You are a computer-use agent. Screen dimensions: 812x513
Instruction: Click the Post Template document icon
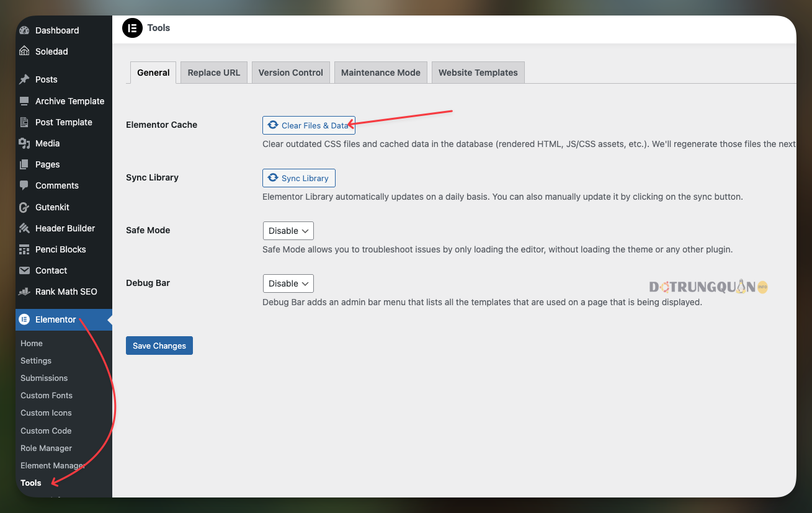24,122
